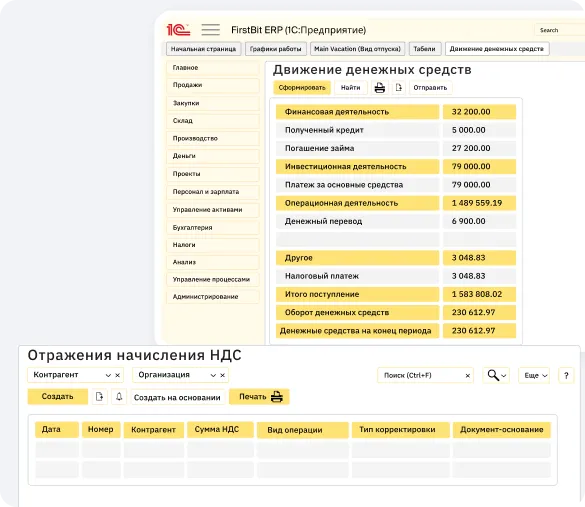This screenshot has height=507, width=585.
Task: Open the Еще dropdown menu
Action: click(x=534, y=375)
